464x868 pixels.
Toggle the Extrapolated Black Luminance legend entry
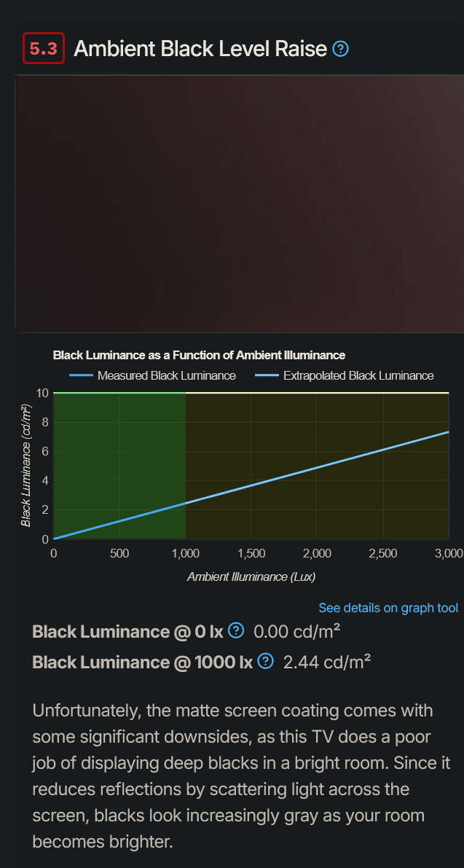pos(345,376)
